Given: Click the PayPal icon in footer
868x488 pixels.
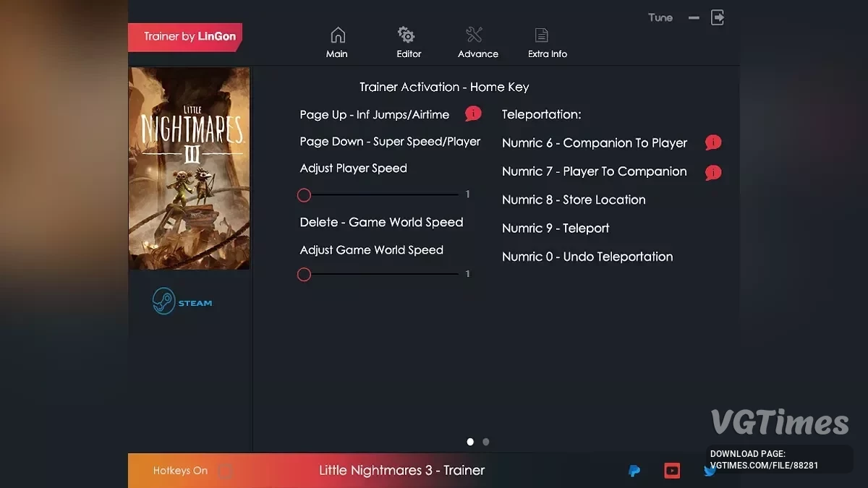Looking at the screenshot, I should click(x=634, y=471).
